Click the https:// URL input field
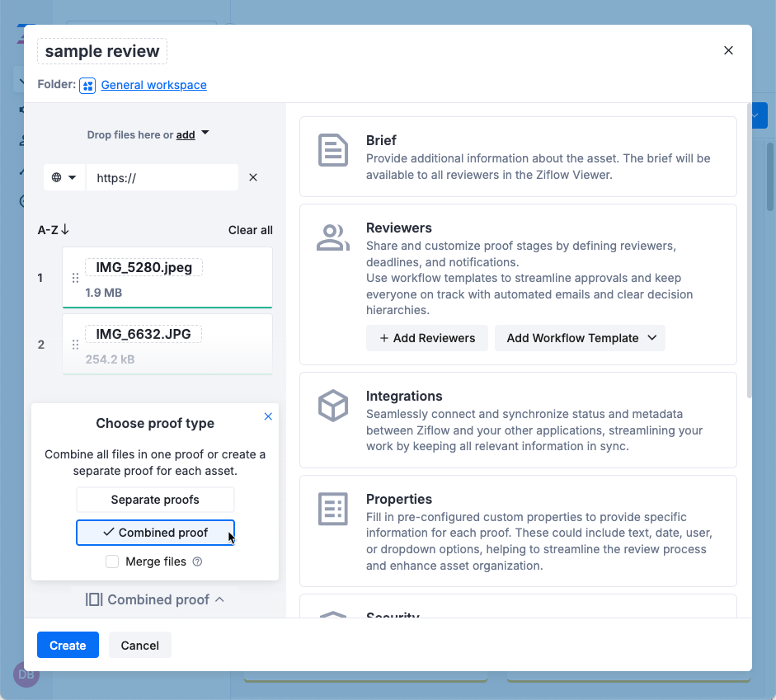This screenshot has height=700, width=776. [162, 177]
